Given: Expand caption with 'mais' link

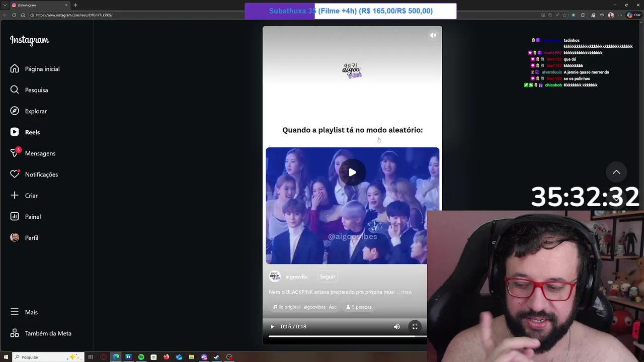Looking at the screenshot, I should 406,292.
